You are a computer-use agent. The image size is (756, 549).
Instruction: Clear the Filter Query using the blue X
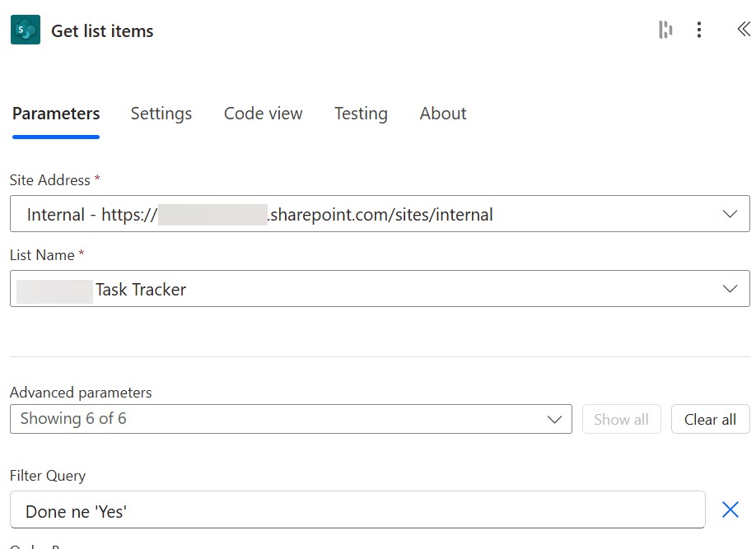coord(730,509)
